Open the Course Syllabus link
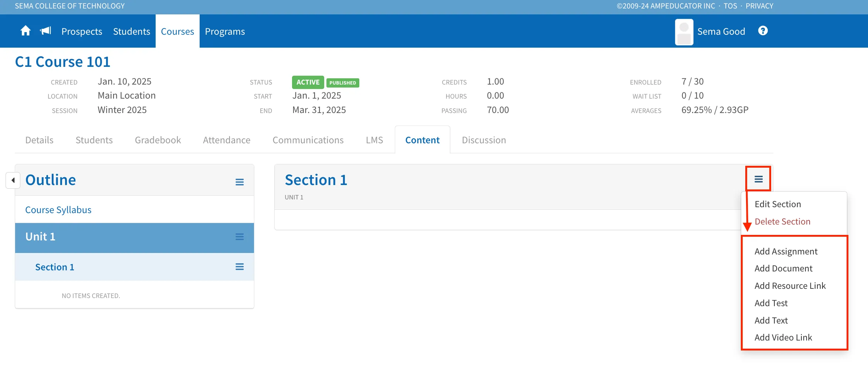 point(58,210)
